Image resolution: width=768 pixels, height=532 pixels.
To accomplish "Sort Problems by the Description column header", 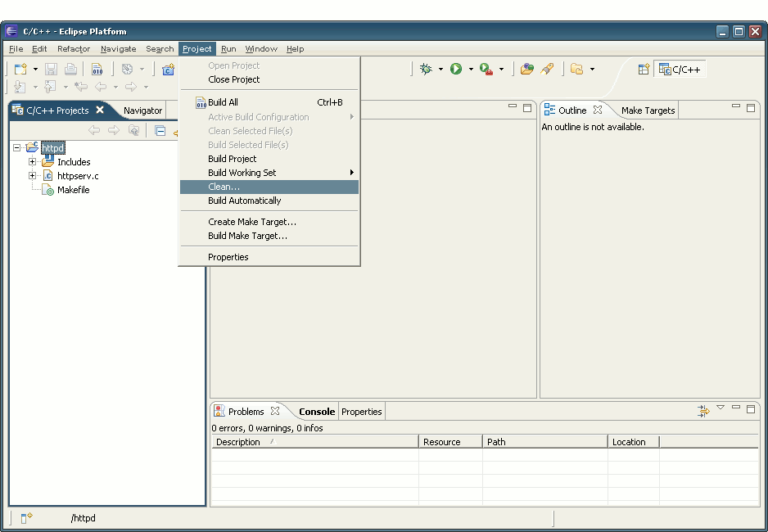I will (x=315, y=442).
